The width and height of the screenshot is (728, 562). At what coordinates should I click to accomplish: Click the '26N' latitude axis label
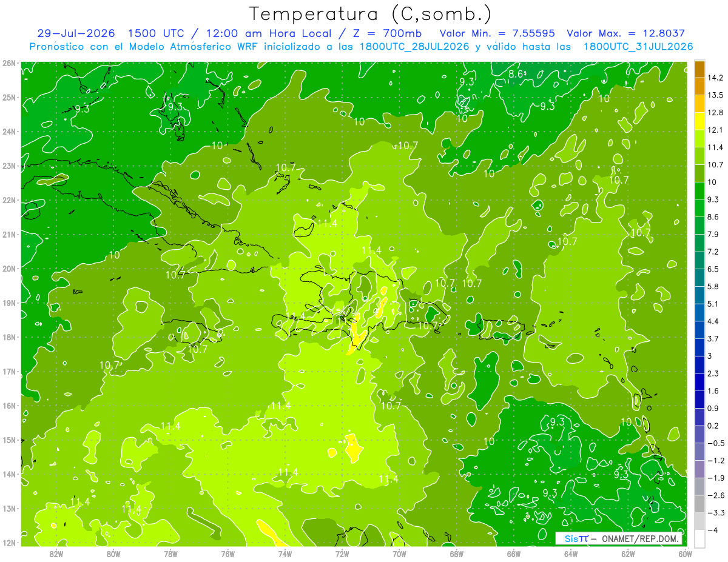(x=8, y=63)
